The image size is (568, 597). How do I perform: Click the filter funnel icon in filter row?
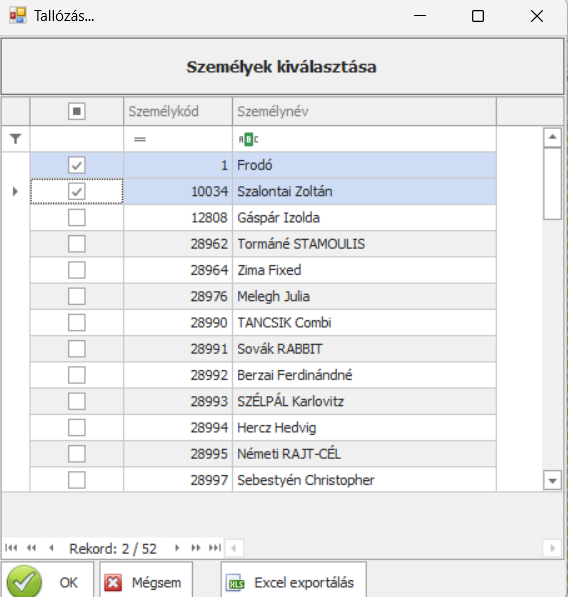pos(15,139)
